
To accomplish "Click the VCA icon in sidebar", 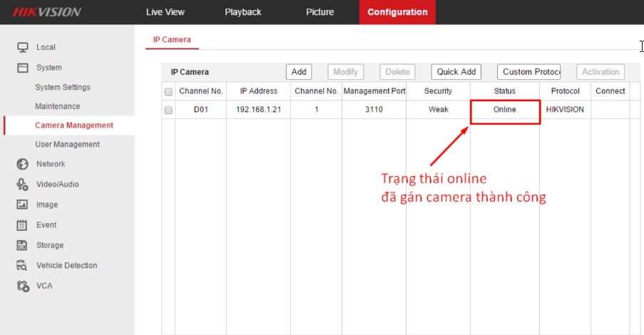I will [x=22, y=286].
